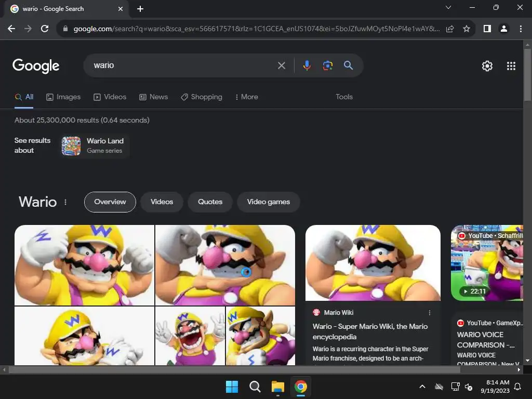Click the Google logo
Viewport: 532px width, 399px height.
point(36,66)
